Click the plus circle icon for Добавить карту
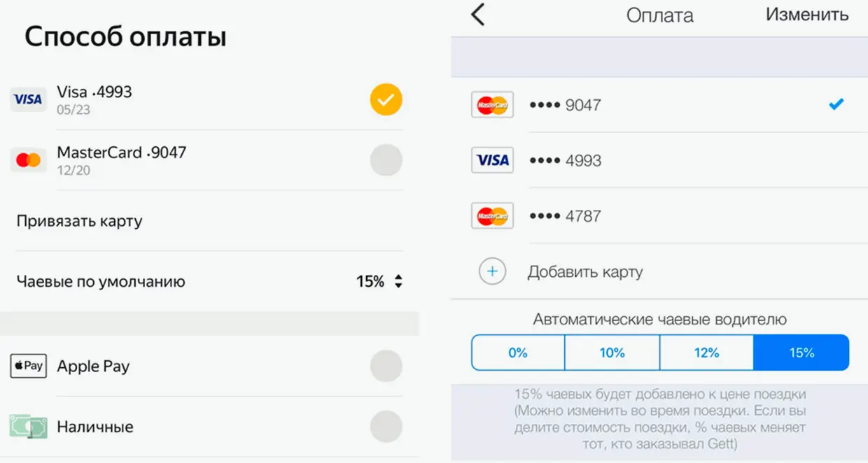The height and width of the screenshot is (463, 868). pos(492,271)
